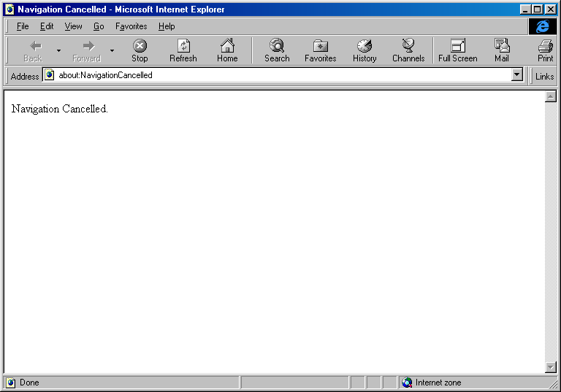Click the status bar page icon
This screenshot has width=561, height=392.
point(11,383)
